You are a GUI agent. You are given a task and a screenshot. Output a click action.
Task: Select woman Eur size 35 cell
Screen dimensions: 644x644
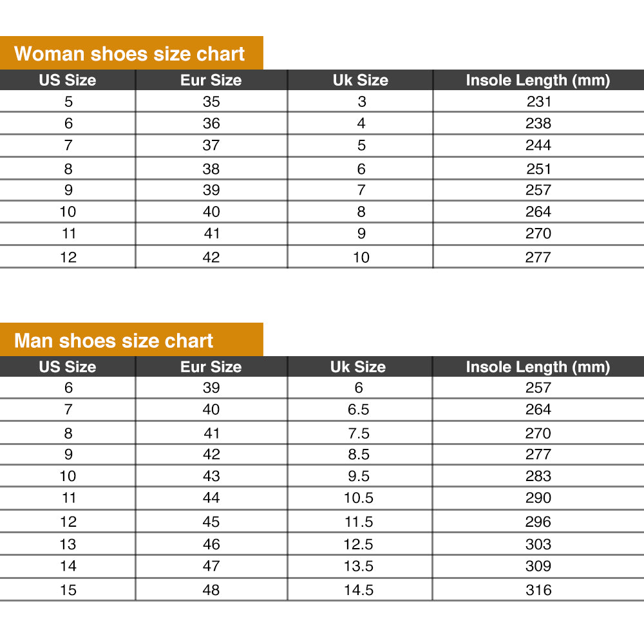tap(211, 102)
